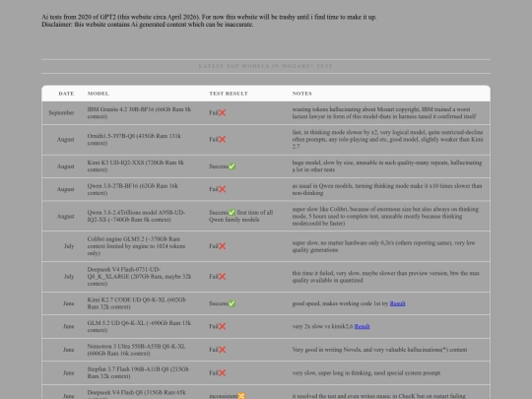The height and width of the screenshot is (399, 532).
Task: Select the Kimi K2.7 CODE model cell
Action: (136, 303)
